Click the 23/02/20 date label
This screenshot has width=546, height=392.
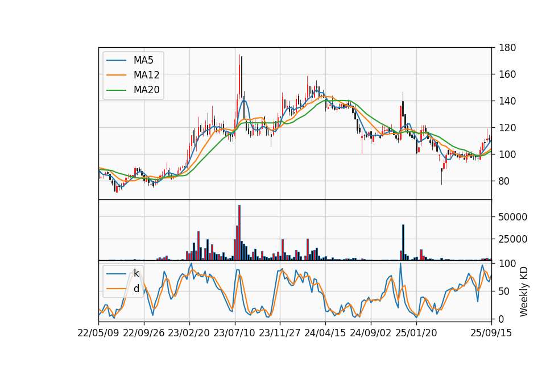click(x=189, y=333)
